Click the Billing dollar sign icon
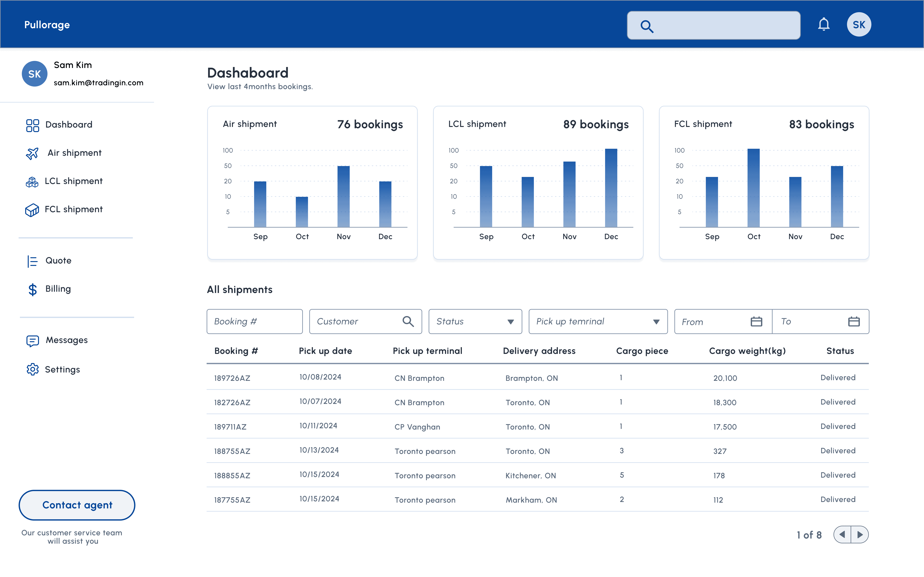The image size is (924, 577). click(32, 290)
